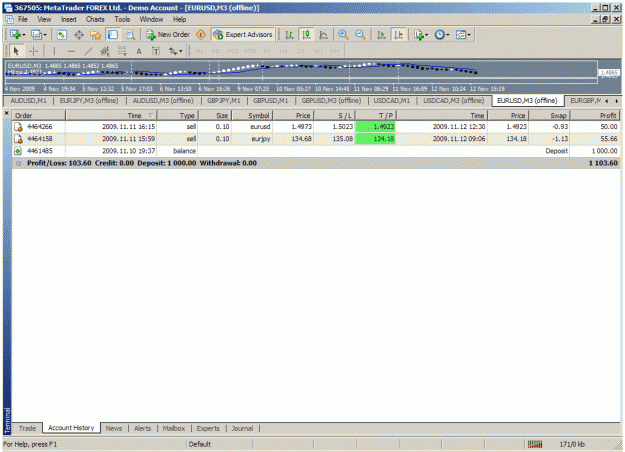Open the Help menu
The image size is (625, 452).
point(179,19)
